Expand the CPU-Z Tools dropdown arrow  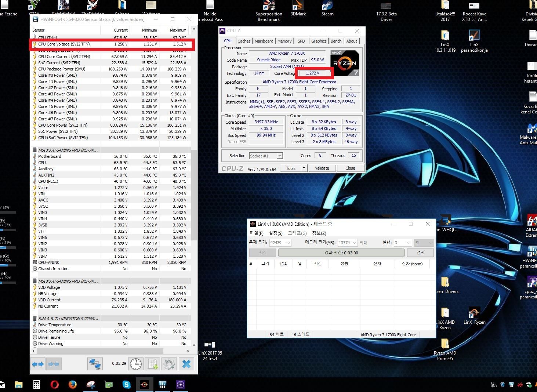point(304,168)
